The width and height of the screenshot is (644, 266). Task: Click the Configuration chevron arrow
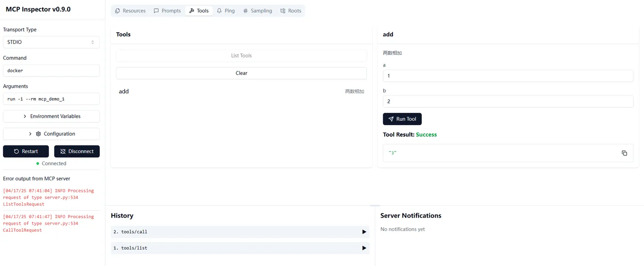tap(30, 134)
